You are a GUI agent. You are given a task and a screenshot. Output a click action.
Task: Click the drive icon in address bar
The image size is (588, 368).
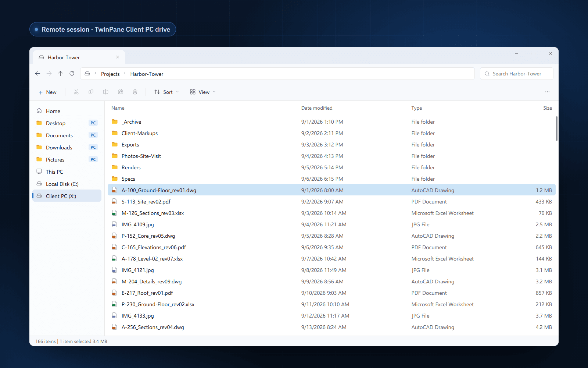tap(87, 74)
